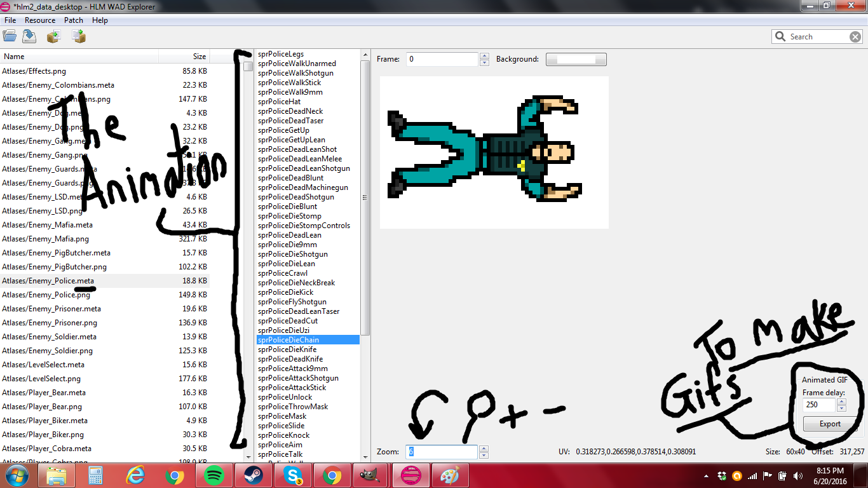868x488 pixels.
Task: Decrease Frame delay with down arrow
Action: [841, 408]
